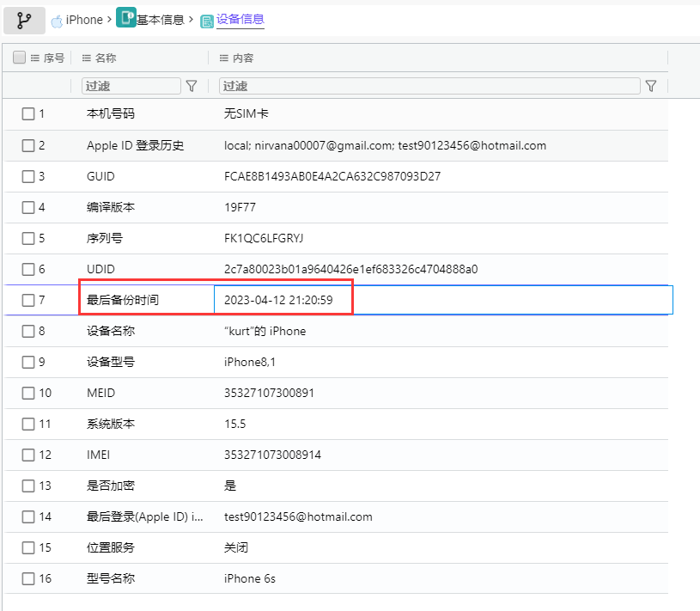700x611 pixels.
Task: Check the box for row 8 设备名称
Action: (28, 331)
